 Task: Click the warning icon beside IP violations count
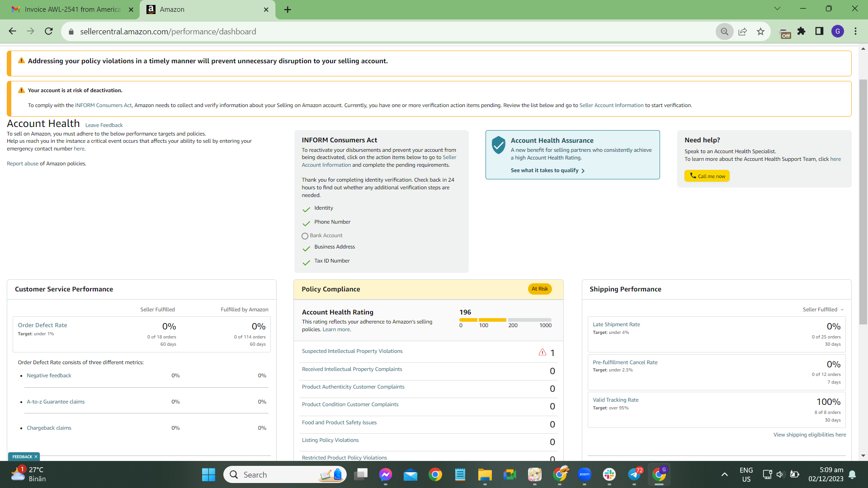coord(542,352)
